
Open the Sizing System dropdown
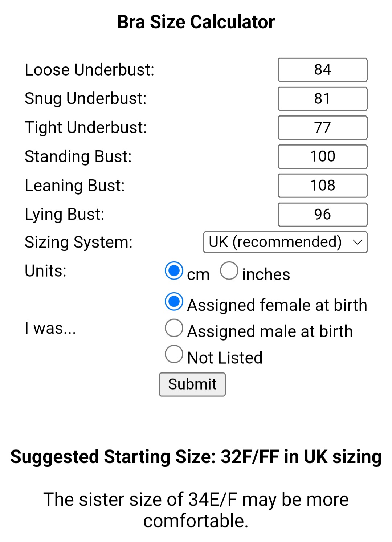(x=285, y=242)
